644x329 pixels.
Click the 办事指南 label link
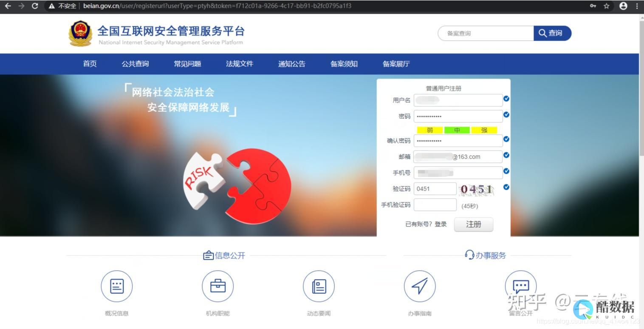(x=420, y=313)
